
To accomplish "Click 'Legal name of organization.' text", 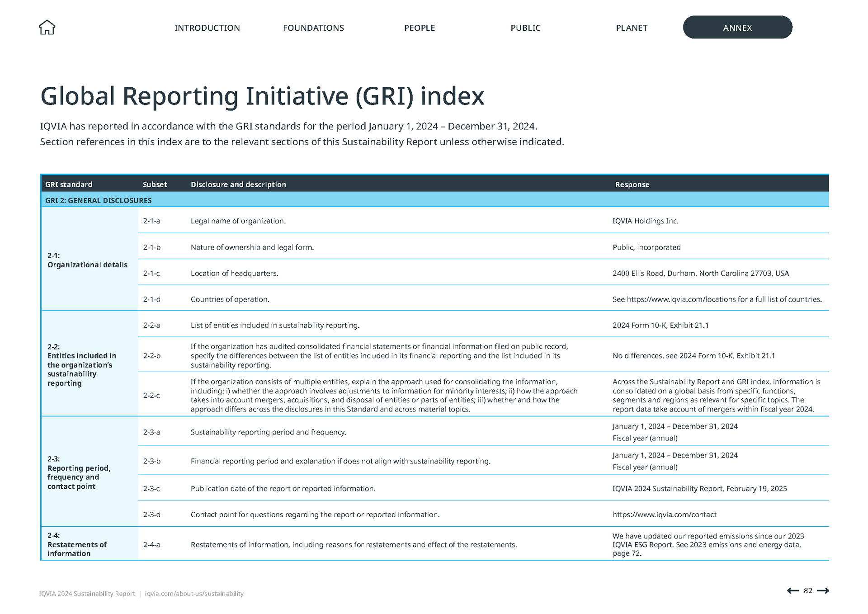I will click(238, 221).
